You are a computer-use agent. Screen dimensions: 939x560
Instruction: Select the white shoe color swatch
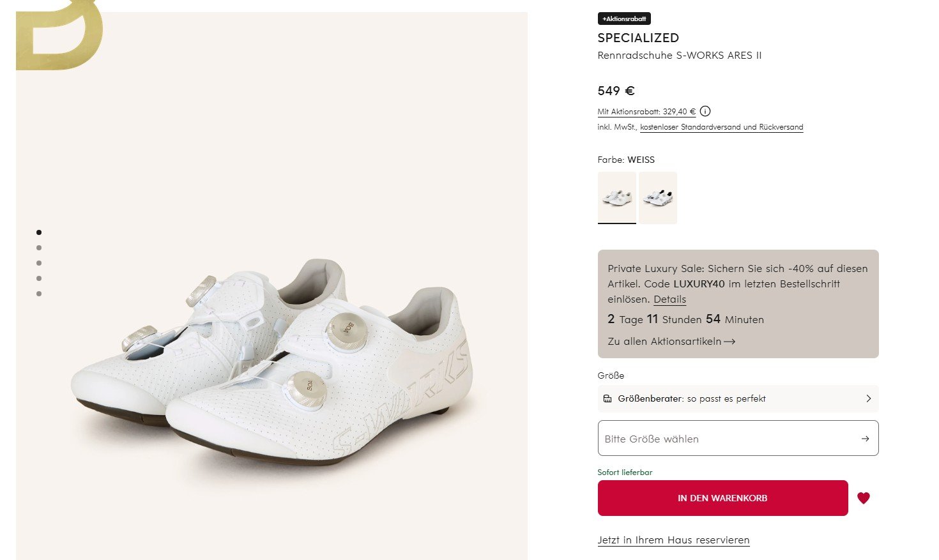pyautogui.click(x=617, y=197)
